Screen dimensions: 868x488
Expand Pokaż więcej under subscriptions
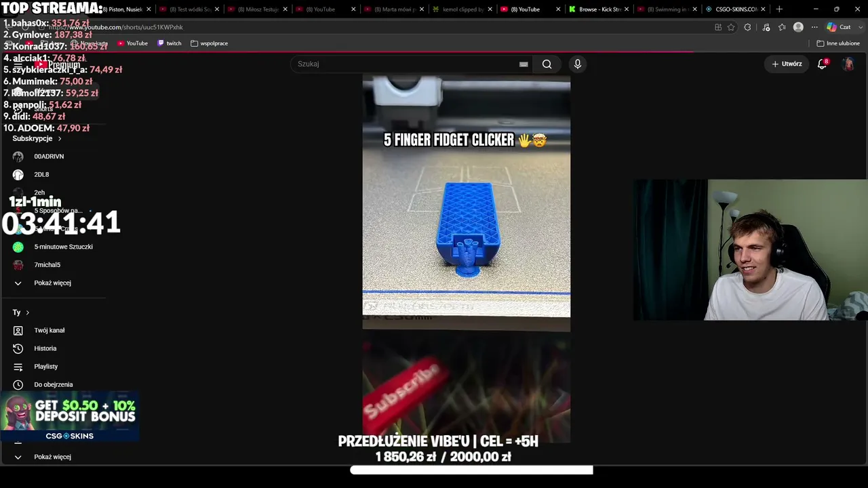54,283
